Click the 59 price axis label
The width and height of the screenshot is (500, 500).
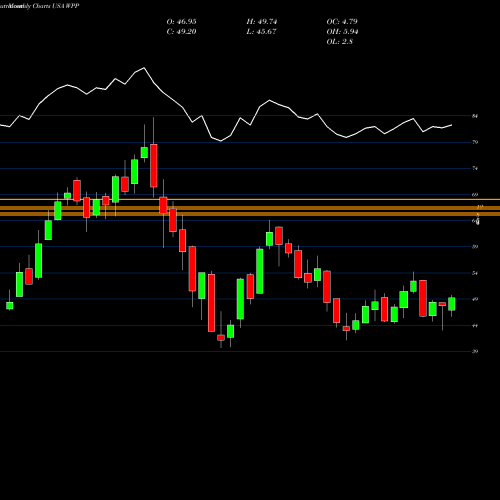coord(475,247)
